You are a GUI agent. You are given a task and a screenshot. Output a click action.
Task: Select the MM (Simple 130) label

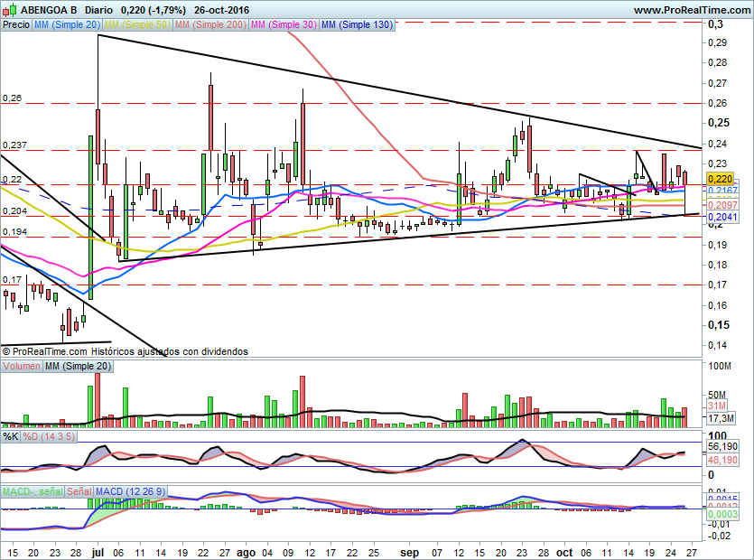click(x=357, y=24)
